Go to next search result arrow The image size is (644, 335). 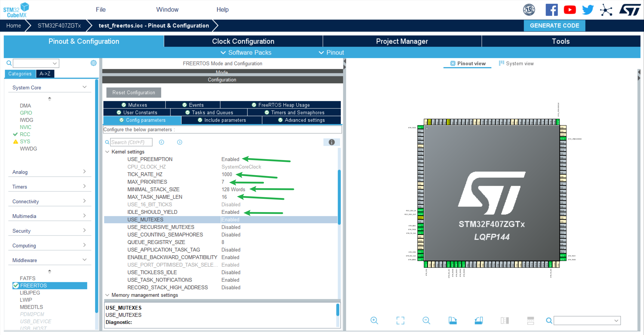(180, 142)
